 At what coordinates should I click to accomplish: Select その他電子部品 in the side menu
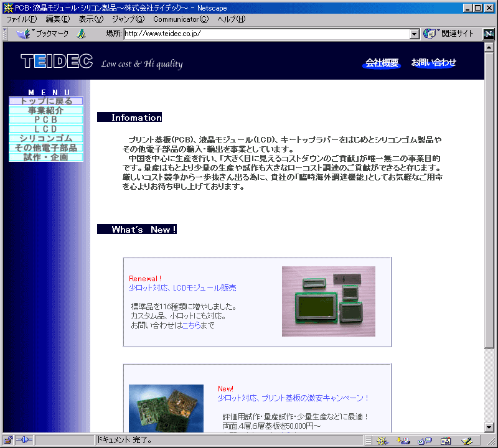(x=46, y=147)
